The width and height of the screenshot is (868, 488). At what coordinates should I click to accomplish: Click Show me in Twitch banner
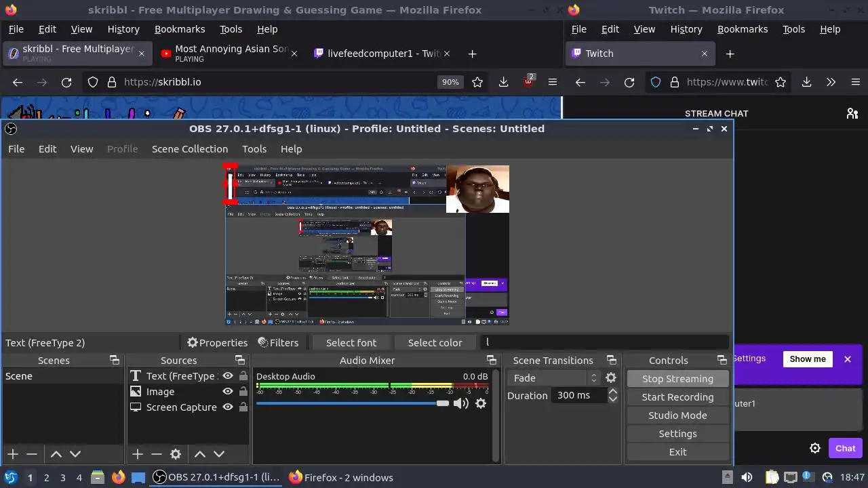coord(808,359)
